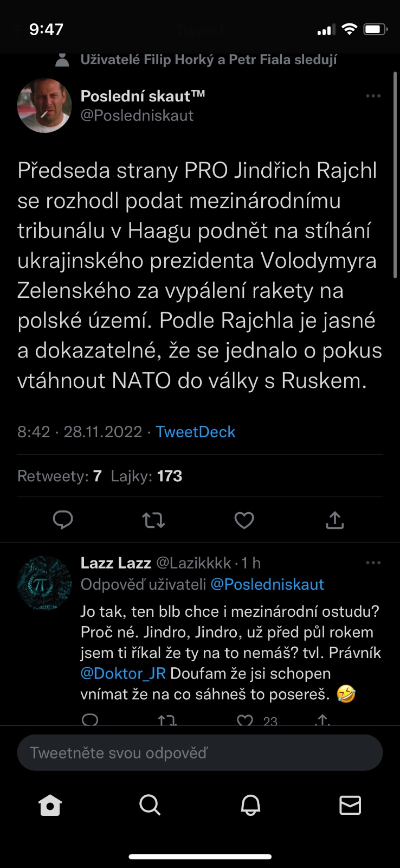View the Lajky count list

[x=146, y=476]
